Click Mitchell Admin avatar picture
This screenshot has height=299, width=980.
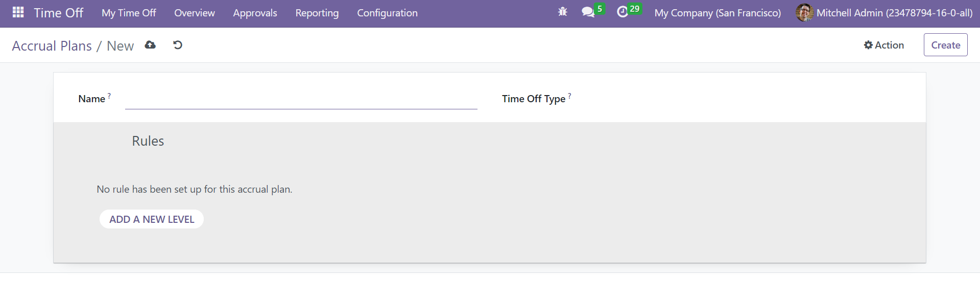804,13
